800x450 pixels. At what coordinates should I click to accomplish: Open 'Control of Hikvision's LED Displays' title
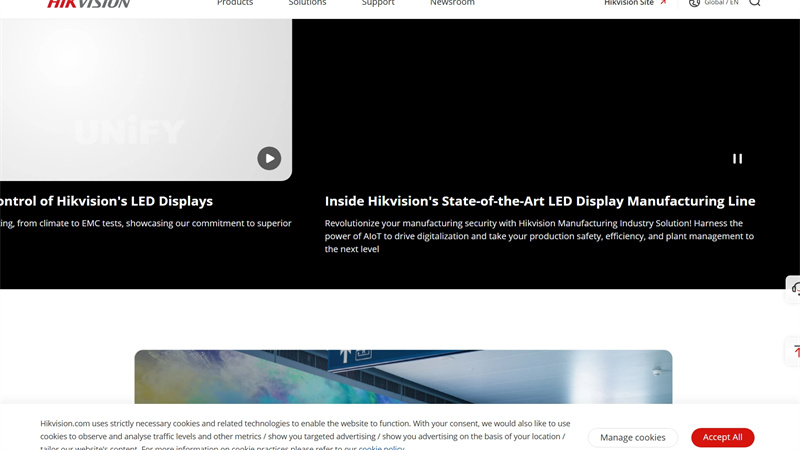(x=106, y=201)
